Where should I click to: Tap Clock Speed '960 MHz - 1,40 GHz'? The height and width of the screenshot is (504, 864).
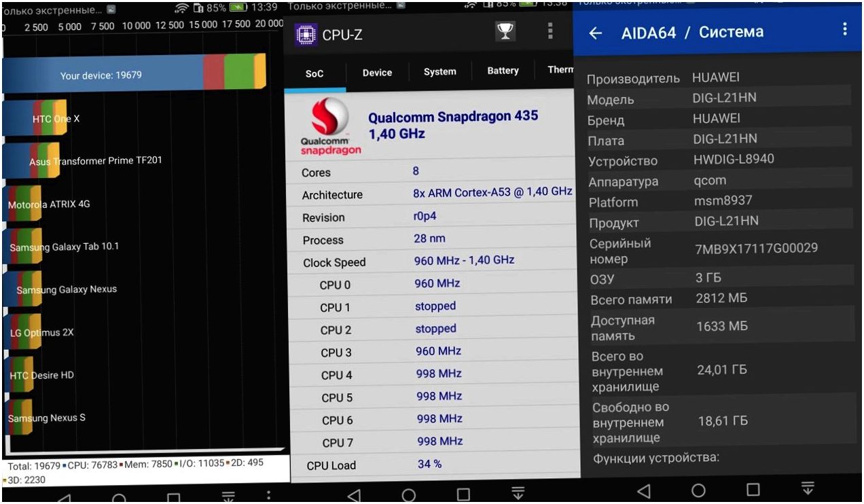tap(465, 260)
